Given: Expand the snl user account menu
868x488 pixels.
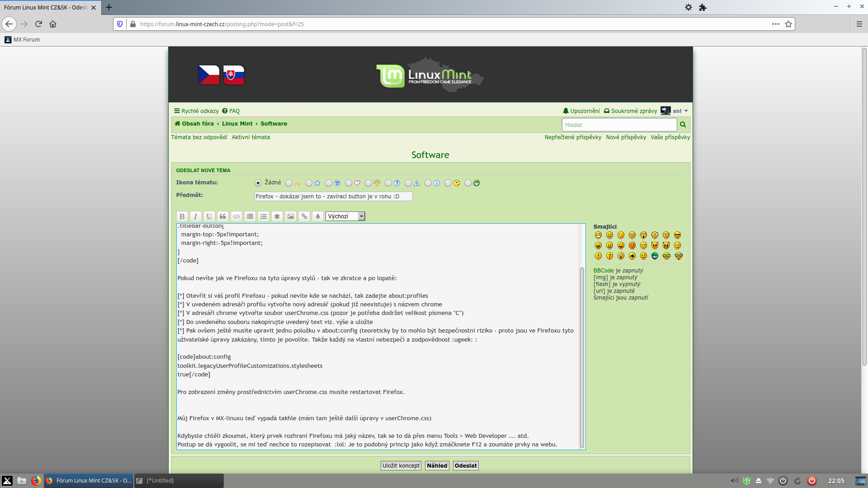Looking at the screenshot, I should [680, 111].
